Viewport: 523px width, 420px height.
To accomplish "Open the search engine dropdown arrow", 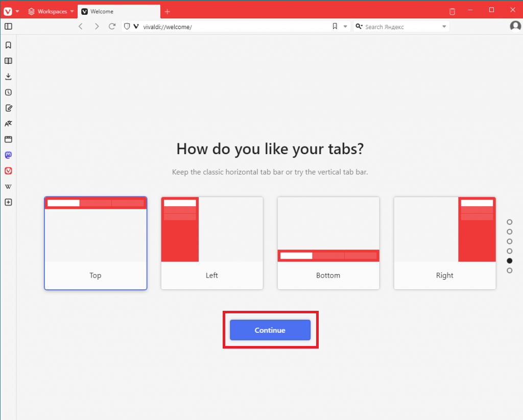I will point(444,27).
